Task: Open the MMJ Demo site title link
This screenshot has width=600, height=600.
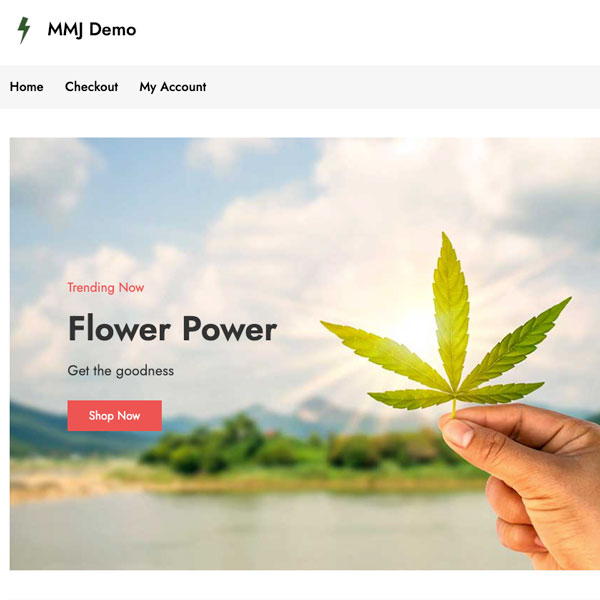Action: pos(92,29)
